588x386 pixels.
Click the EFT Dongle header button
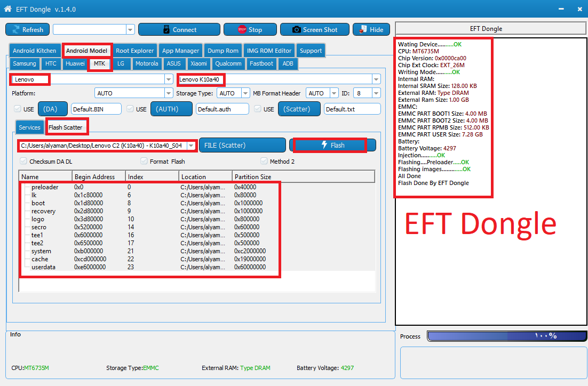(x=490, y=28)
